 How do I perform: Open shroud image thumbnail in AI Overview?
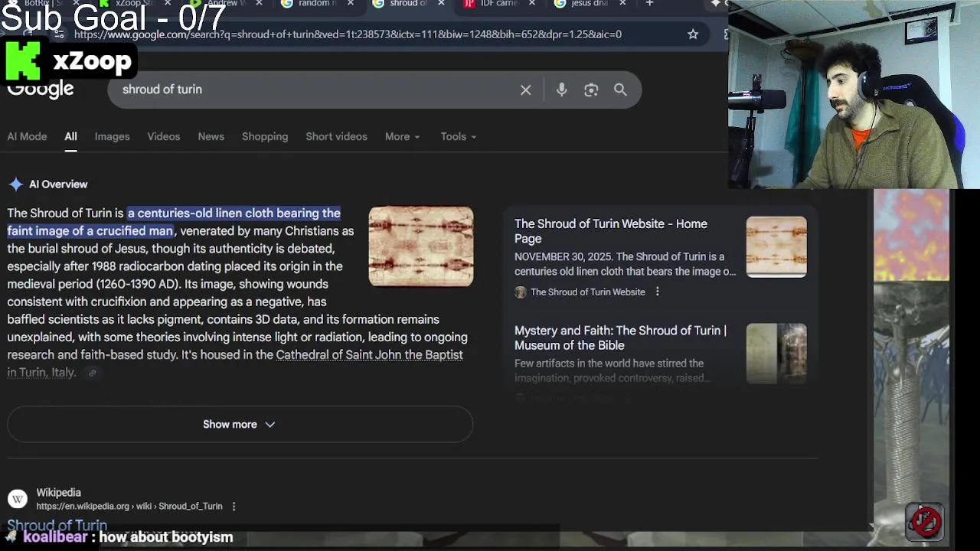[x=421, y=246]
